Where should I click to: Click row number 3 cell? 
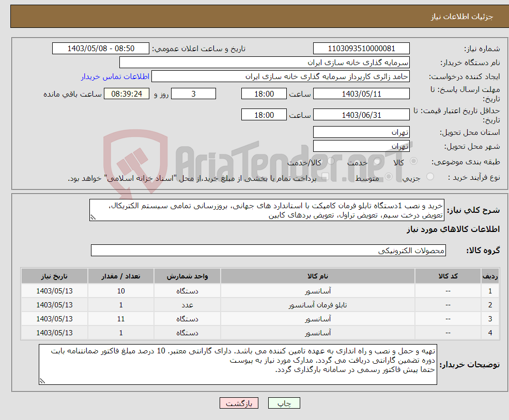point(490,319)
